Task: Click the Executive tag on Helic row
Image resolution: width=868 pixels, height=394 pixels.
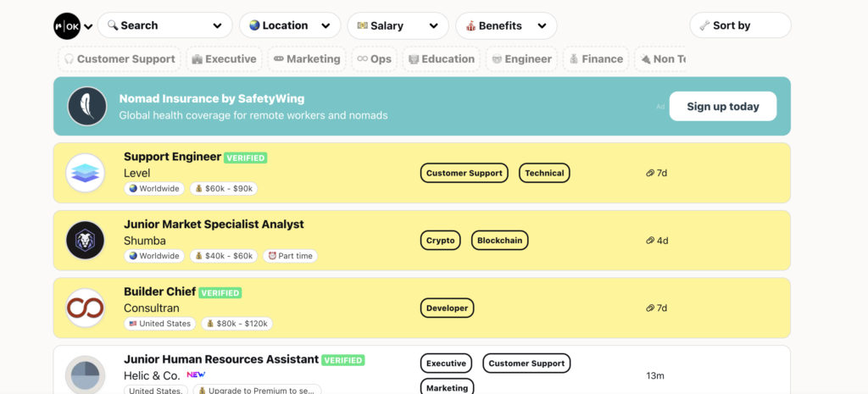Action: point(446,363)
